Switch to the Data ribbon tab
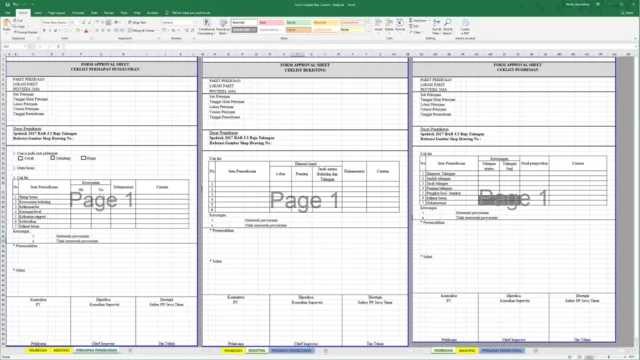This screenshot has width=640, height=360. [94, 13]
